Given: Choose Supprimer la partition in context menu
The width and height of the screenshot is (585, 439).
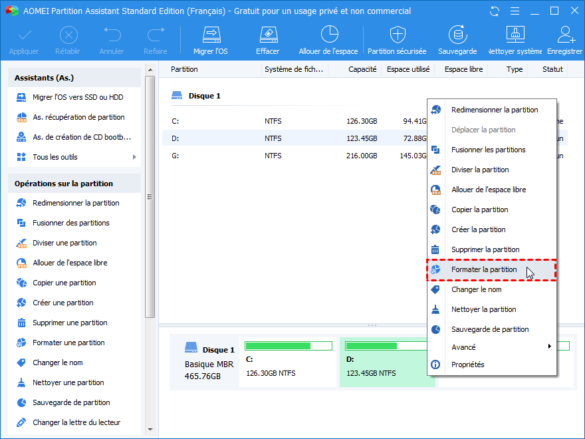Looking at the screenshot, I should click(x=492, y=250).
